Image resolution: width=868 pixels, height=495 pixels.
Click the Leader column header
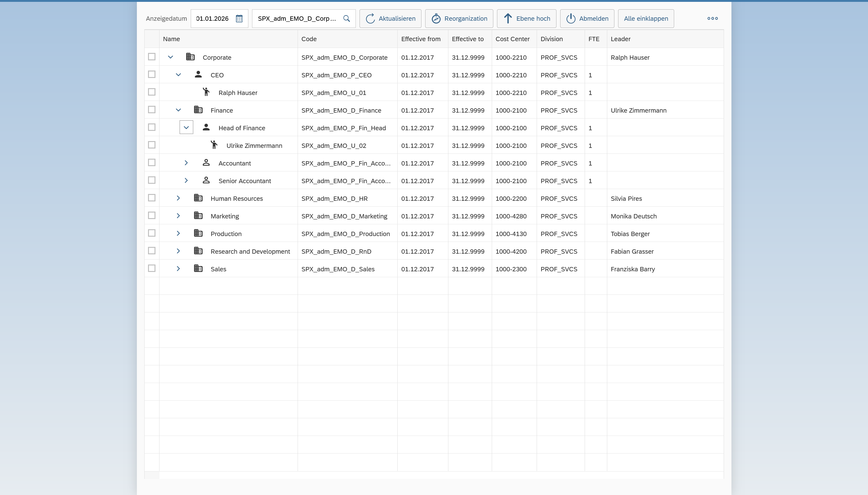coord(620,39)
